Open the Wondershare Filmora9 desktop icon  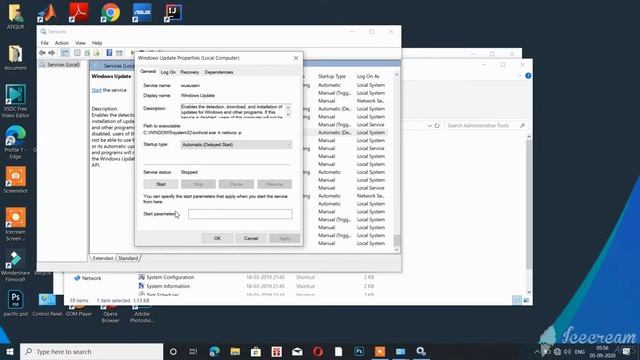click(x=16, y=265)
